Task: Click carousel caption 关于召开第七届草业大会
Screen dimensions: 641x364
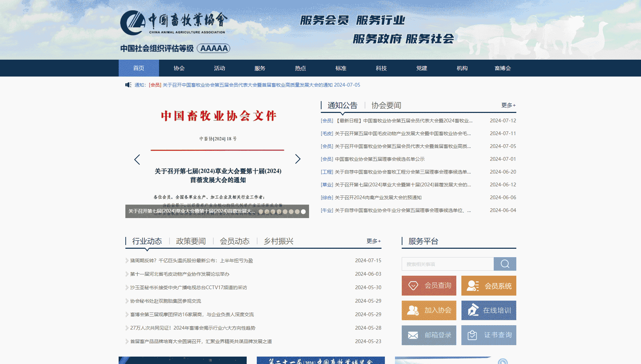Action: click(x=192, y=211)
